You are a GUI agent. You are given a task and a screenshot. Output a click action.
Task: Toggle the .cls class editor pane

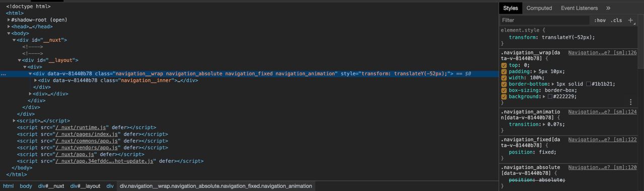click(x=616, y=20)
